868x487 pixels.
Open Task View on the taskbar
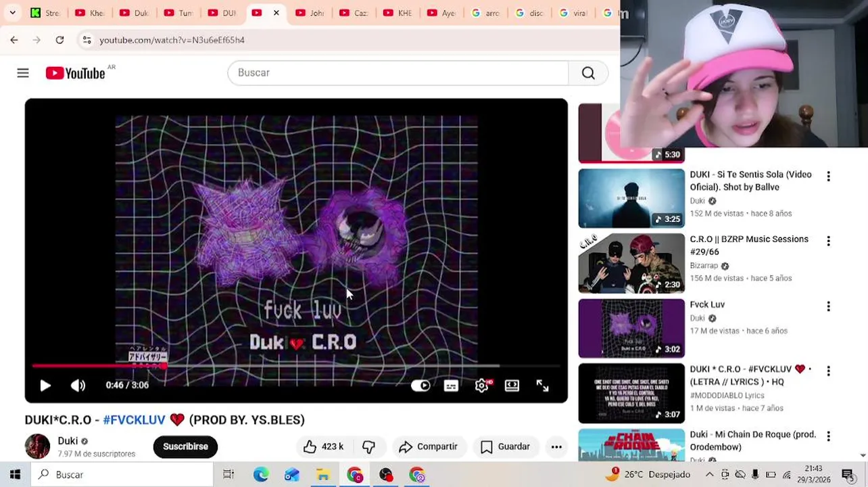(228, 475)
